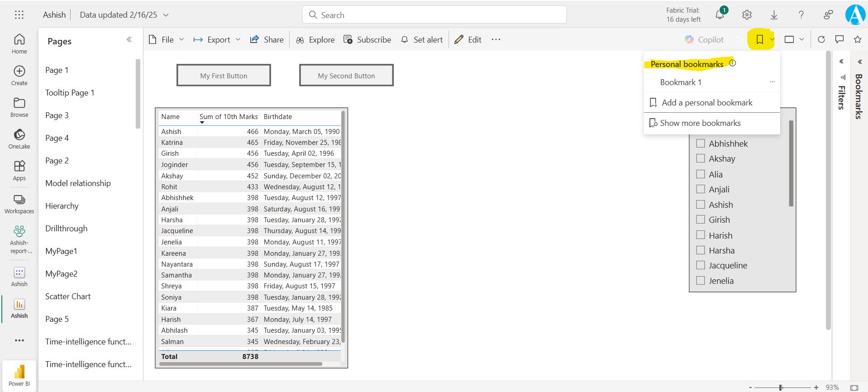Screen dimensions: 868x392
Task: Adjust the zoom slider handle
Action: pyautogui.click(x=781, y=387)
